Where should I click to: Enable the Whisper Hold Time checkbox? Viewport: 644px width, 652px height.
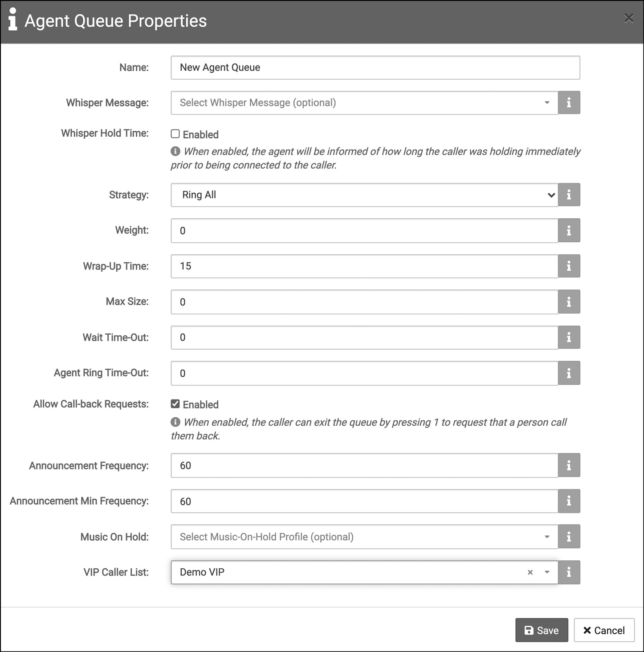point(175,134)
